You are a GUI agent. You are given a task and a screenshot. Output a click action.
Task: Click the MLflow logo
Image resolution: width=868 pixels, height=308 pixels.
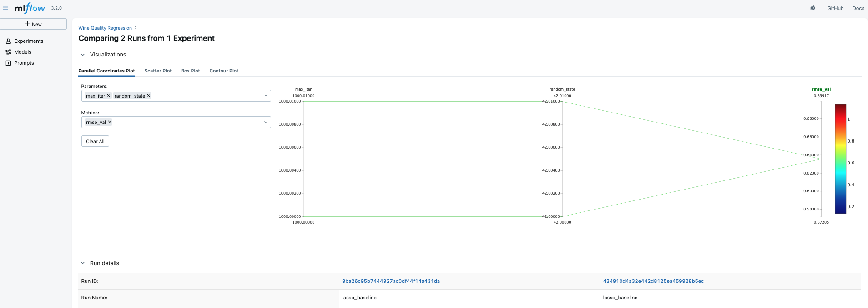tap(30, 8)
